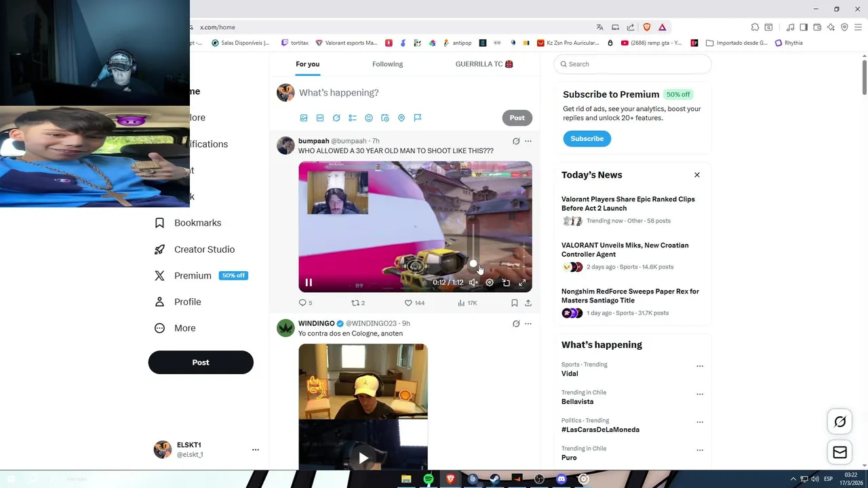Open the GUERRILLA TC tab
The height and width of the screenshot is (488, 868).
tap(484, 64)
